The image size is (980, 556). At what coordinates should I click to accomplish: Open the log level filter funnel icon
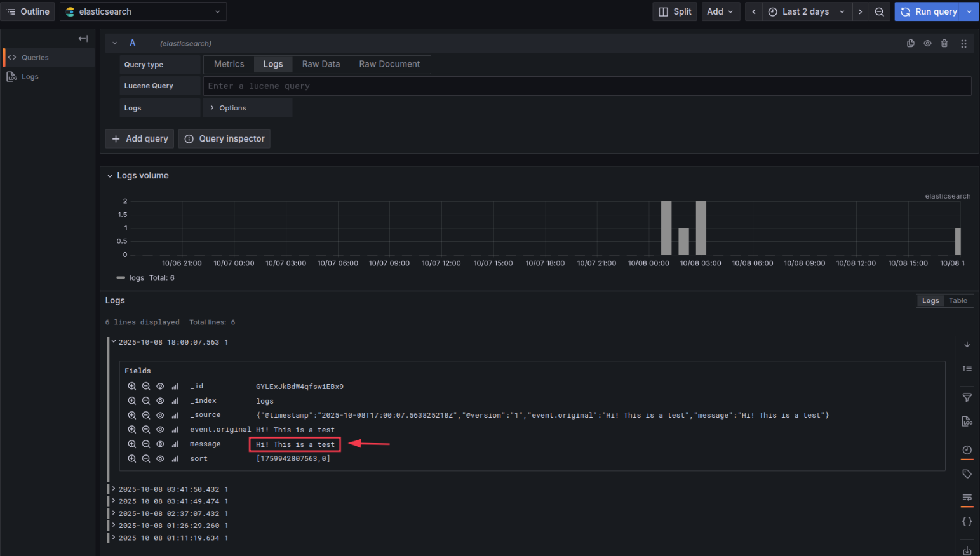pos(967,397)
